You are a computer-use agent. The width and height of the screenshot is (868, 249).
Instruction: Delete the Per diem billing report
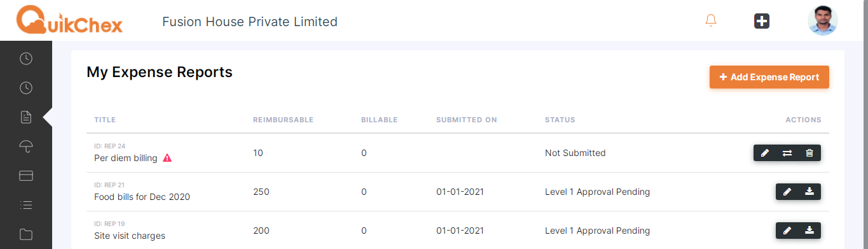coord(809,153)
